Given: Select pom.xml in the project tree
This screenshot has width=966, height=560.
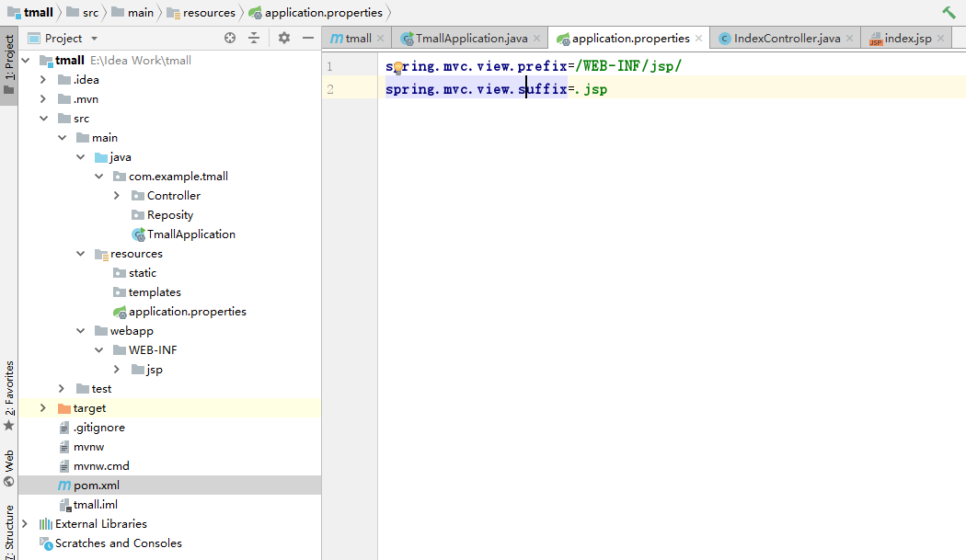Looking at the screenshot, I should tap(88, 486).
